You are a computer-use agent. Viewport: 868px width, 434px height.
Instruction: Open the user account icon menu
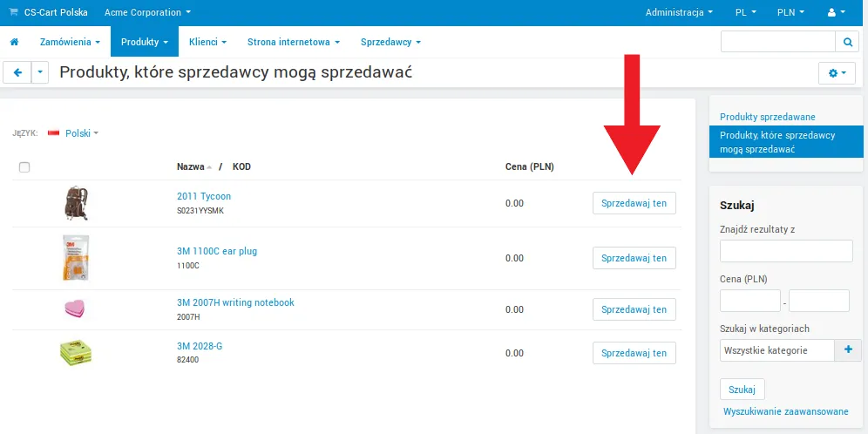pyautogui.click(x=837, y=12)
